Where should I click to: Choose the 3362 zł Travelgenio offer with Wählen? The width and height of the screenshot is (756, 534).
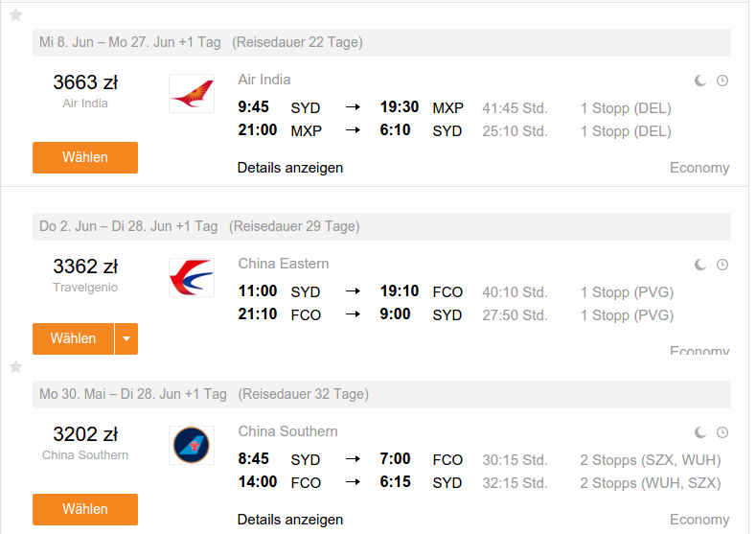tap(73, 338)
